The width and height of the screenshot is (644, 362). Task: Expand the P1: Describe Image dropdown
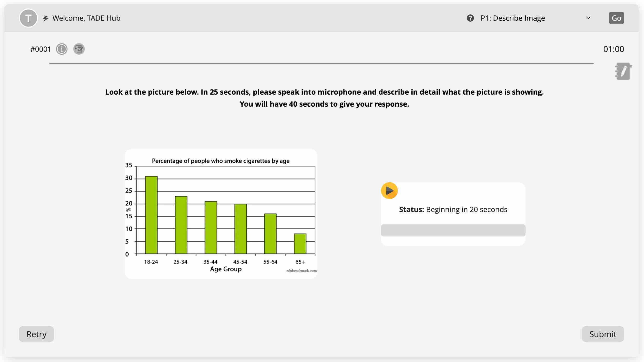tap(588, 18)
